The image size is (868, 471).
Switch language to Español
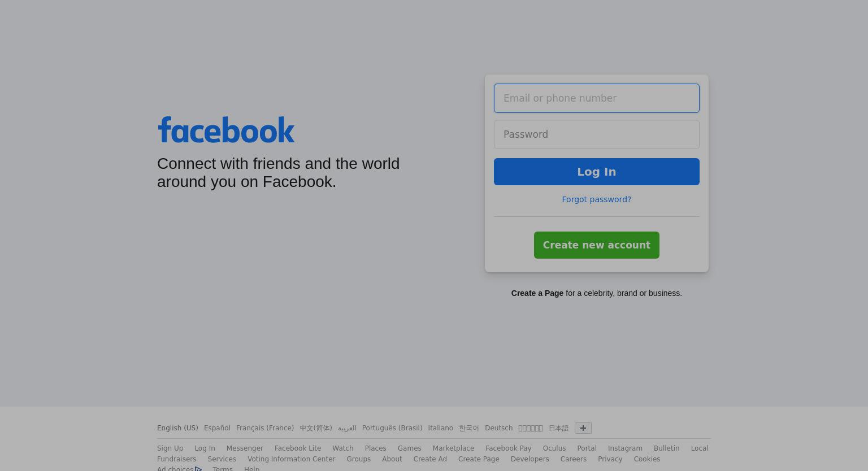point(217,428)
